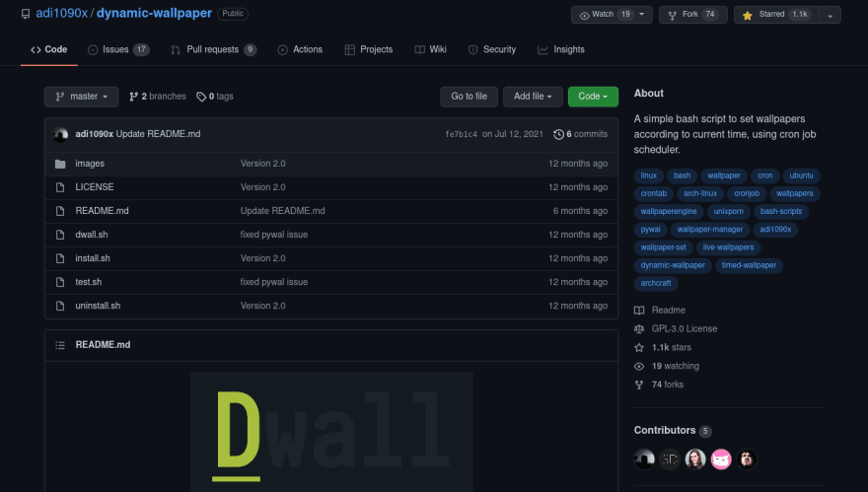Click the fork icon beside 74 forks
This screenshot has height=492, width=868.
639,385
